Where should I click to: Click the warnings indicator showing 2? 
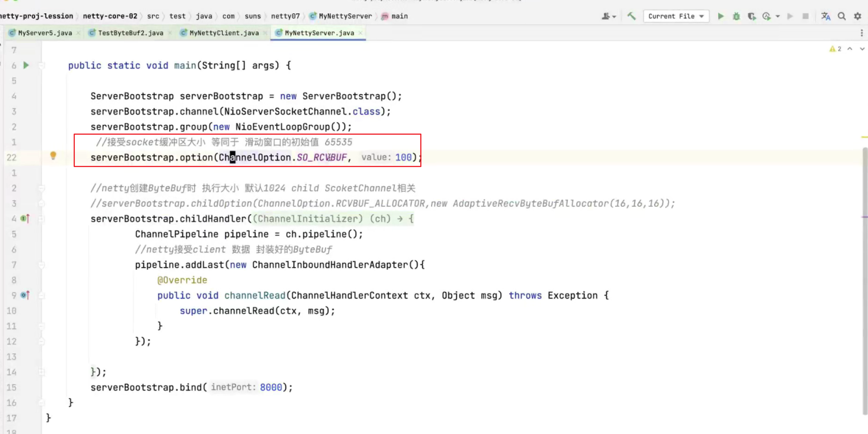pos(835,49)
